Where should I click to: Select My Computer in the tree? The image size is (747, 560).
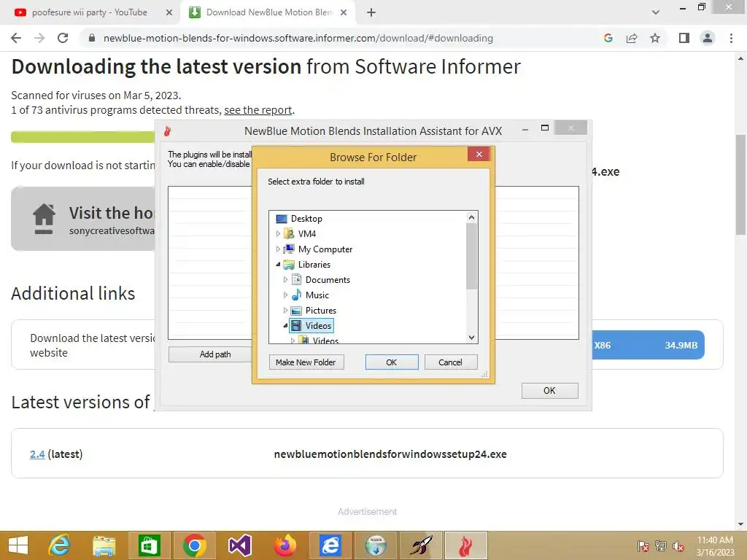[325, 249]
